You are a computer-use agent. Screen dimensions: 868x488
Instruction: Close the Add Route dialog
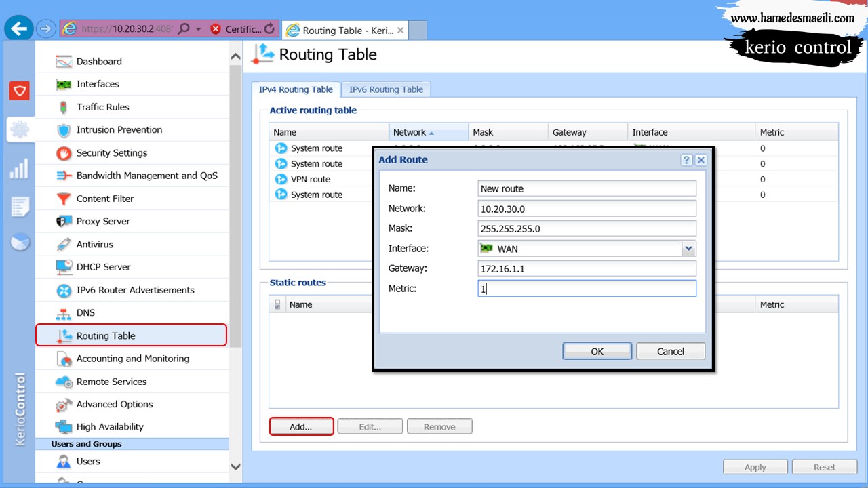pyautogui.click(x=701, y=160)
